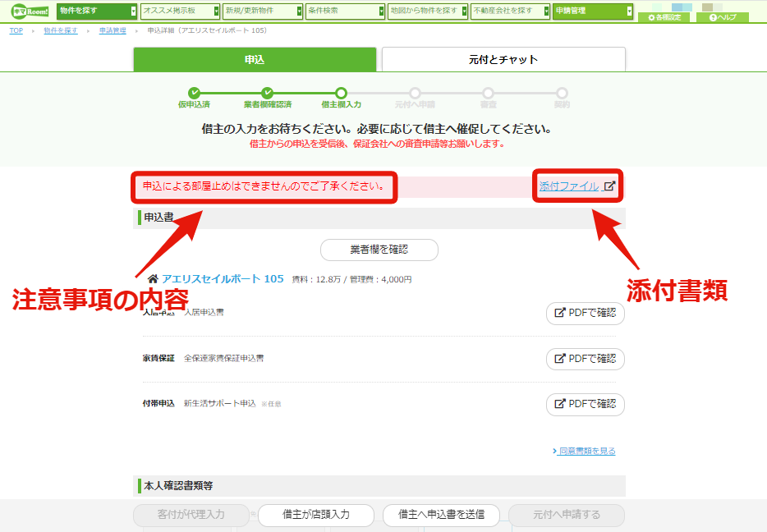Expand the 新規/更新物件 menu

click(263, 11)
